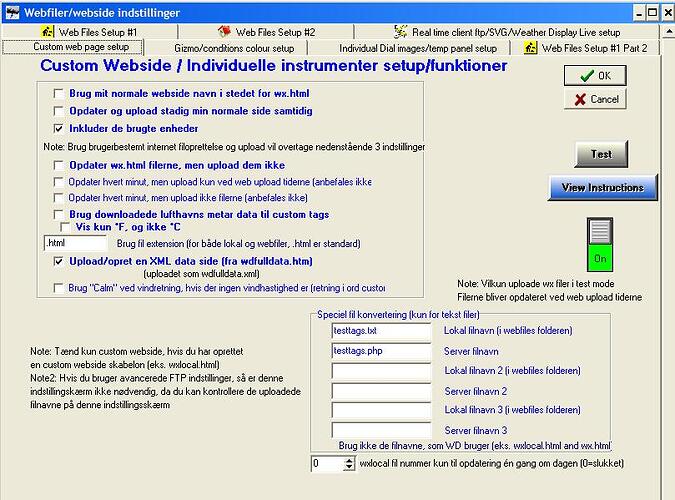The height and width of the screenshot is (500, 675).
Task: Check 'Opdater hvert minut, men upload ikke filerne'
Action: point(58,198)
